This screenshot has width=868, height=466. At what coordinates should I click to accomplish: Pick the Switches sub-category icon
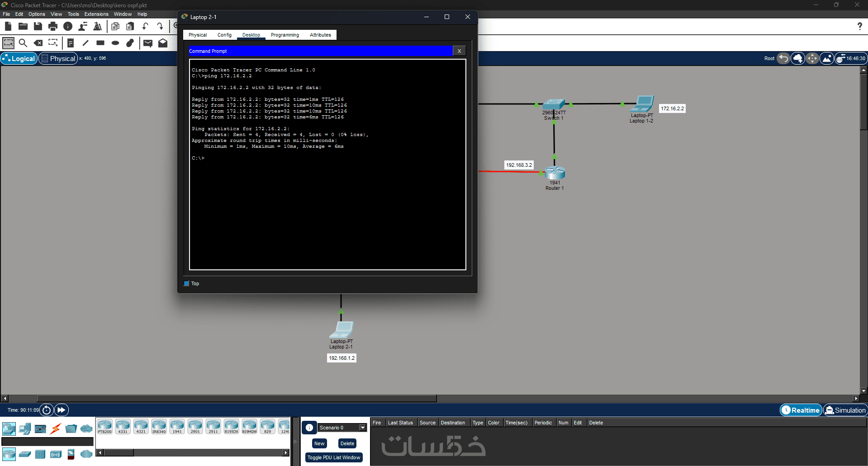(25, 454)
